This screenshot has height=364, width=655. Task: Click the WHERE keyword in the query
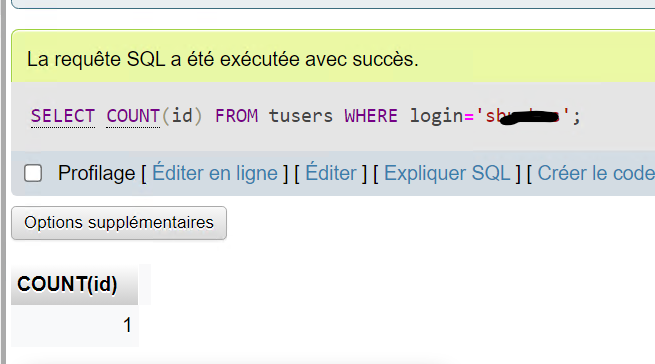[371, 116]
